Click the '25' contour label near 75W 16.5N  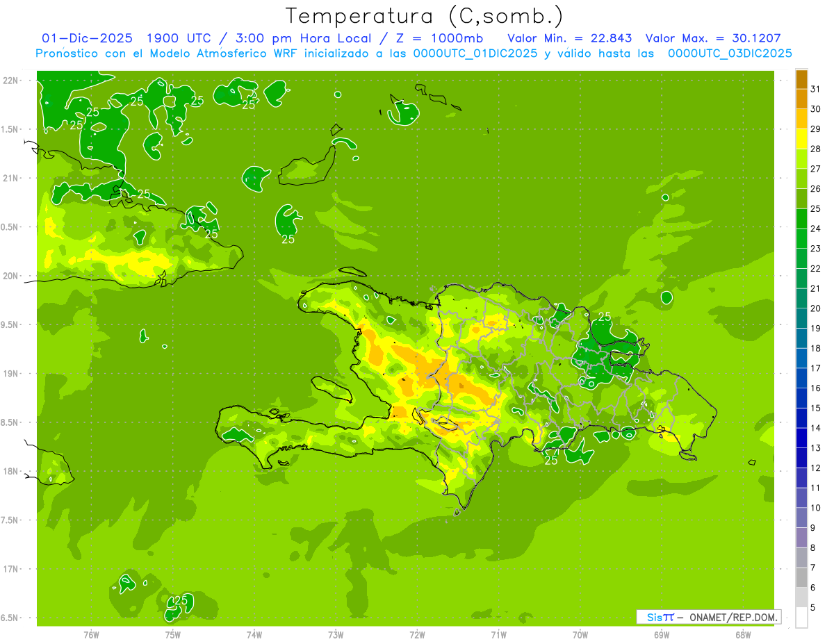pyautogui.click(x=181, y=600)
